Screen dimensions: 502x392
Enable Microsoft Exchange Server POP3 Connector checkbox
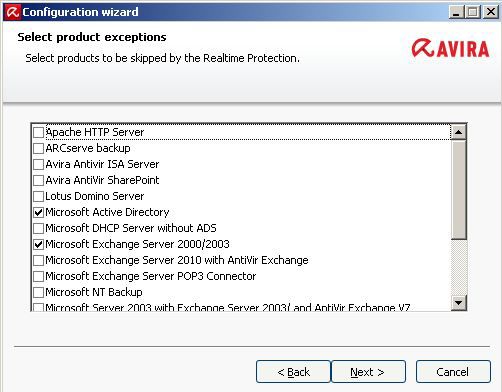(x=39, y=276)
